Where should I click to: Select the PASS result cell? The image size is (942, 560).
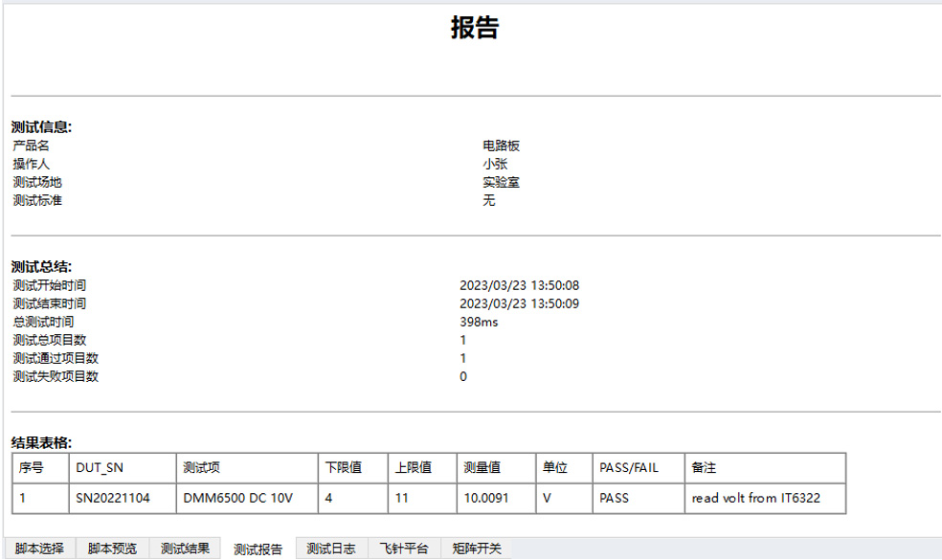tap(614, 499)
